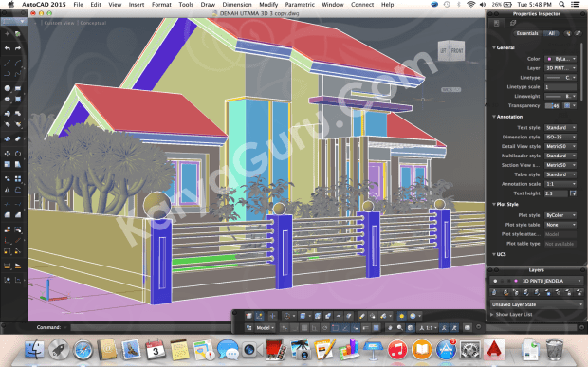The height and width of the screenshot is (367, 588).
Task: Open the Layer dropdown showing 3D PINT...
Action: pos(560,68)
